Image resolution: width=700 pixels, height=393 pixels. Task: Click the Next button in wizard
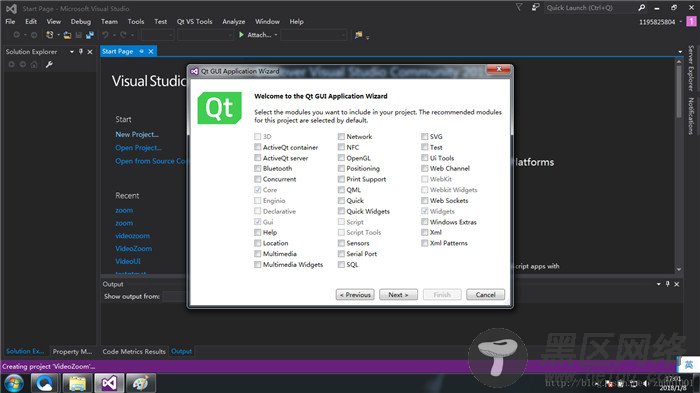(x=398, y=295)
